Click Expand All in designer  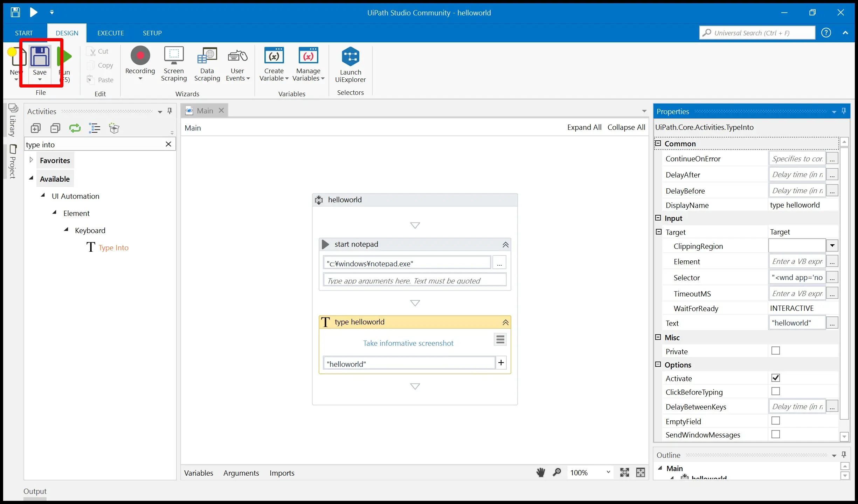tap(584, 127)
